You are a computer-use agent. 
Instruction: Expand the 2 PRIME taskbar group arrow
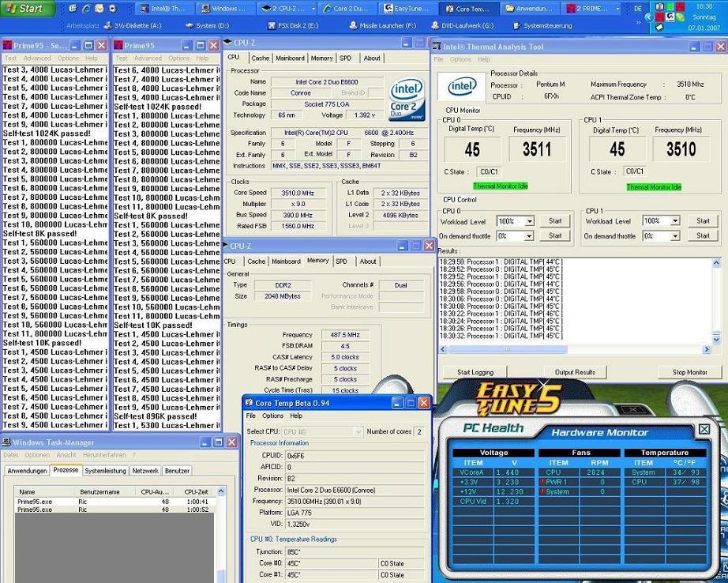tap(617, 9)
